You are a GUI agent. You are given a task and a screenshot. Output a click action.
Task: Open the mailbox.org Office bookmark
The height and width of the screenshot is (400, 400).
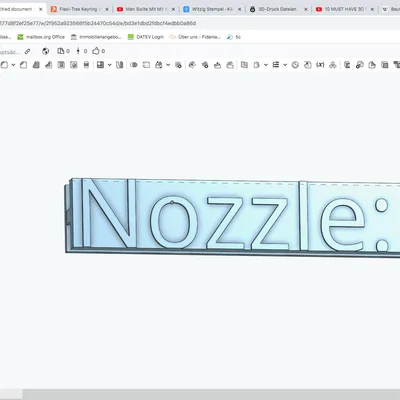(x=45, y=37)
